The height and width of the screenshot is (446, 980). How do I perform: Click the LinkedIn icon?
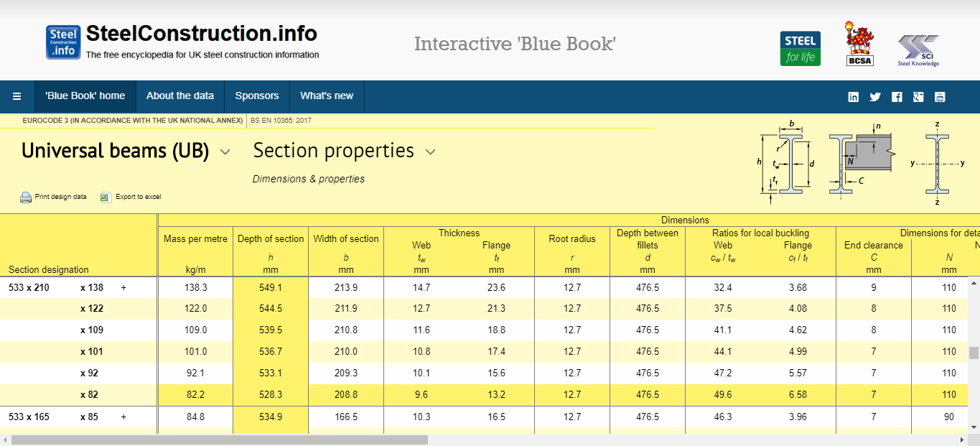coord(854,97)
